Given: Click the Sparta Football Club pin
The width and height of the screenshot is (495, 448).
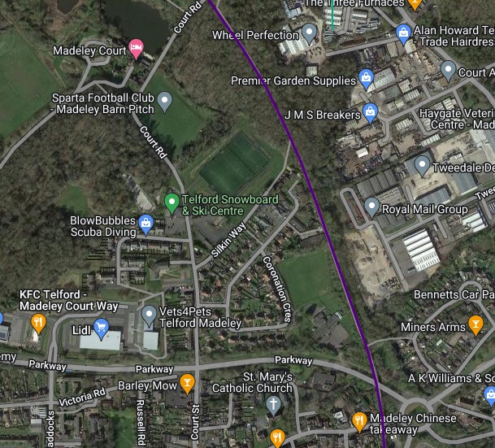Looking at the screenshot, I should (x=164, y=102).
